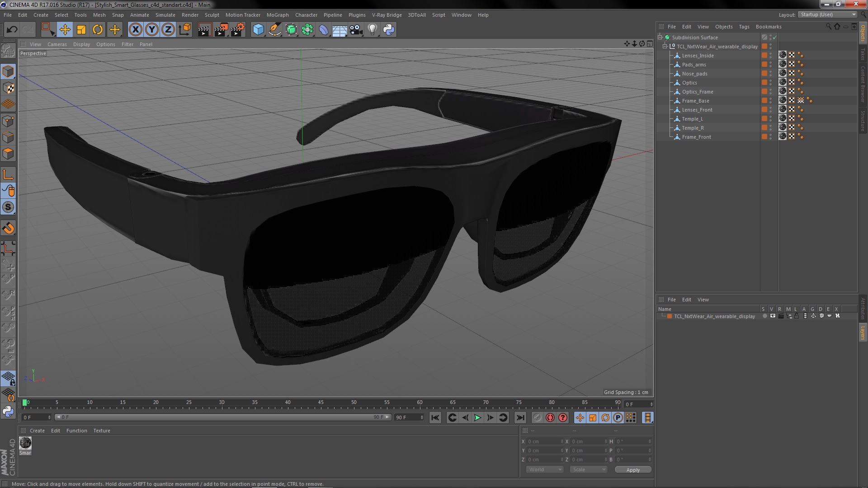The image size is (868, 488).
Task: Click the Takes side tab
Action: 863,54
